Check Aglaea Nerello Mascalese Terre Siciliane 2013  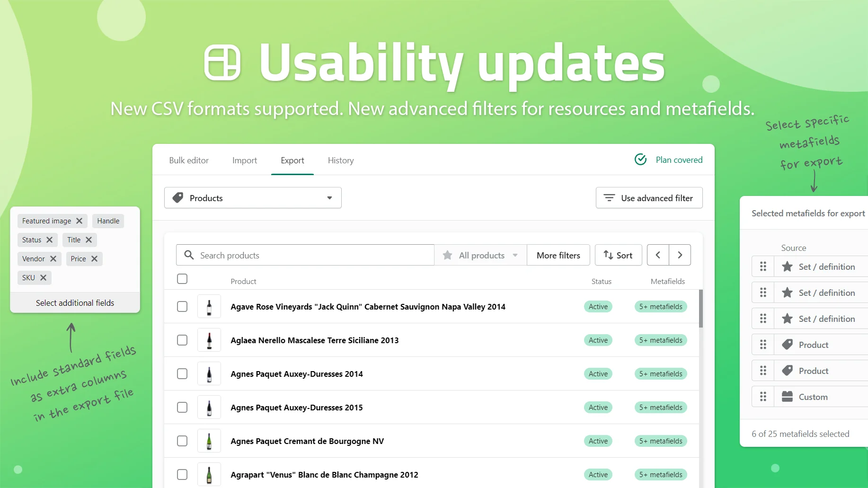pos(182,340)
